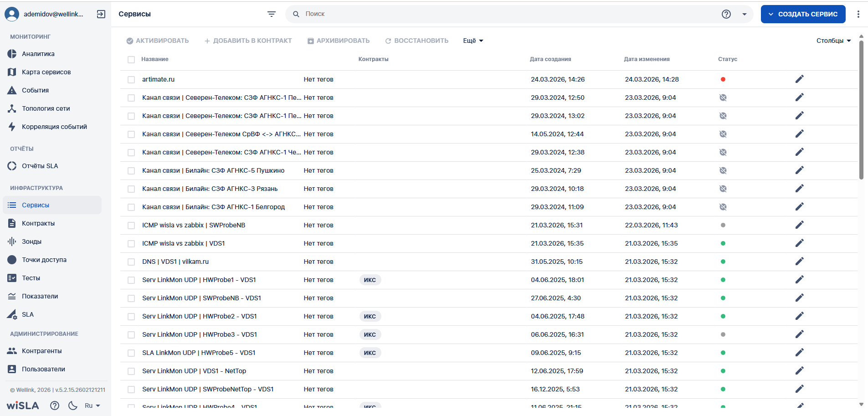This screenshot has height=416, width=868.
Task: Edit Serv LinkMon UDP | VDS1 - NetTop
Action: pos(800,371)
